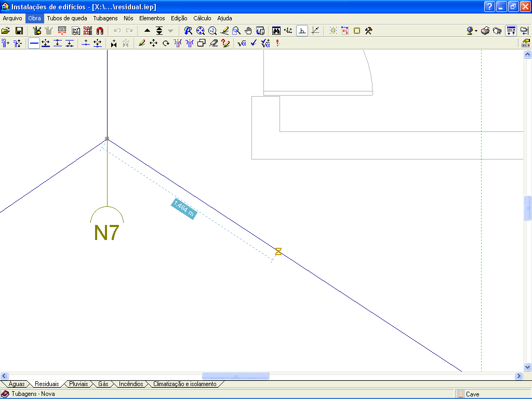Click the red exclamation mark errors icon

click(x=278, y=44)
